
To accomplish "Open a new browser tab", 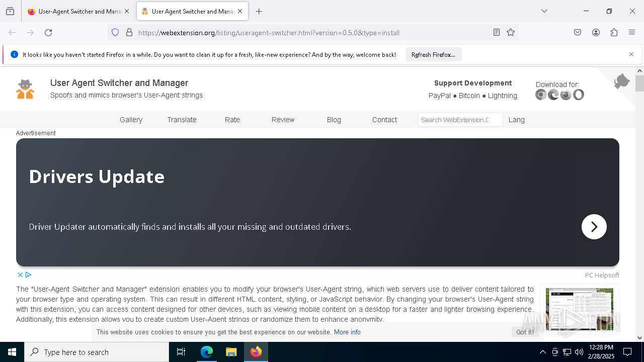I will (259, 11).
